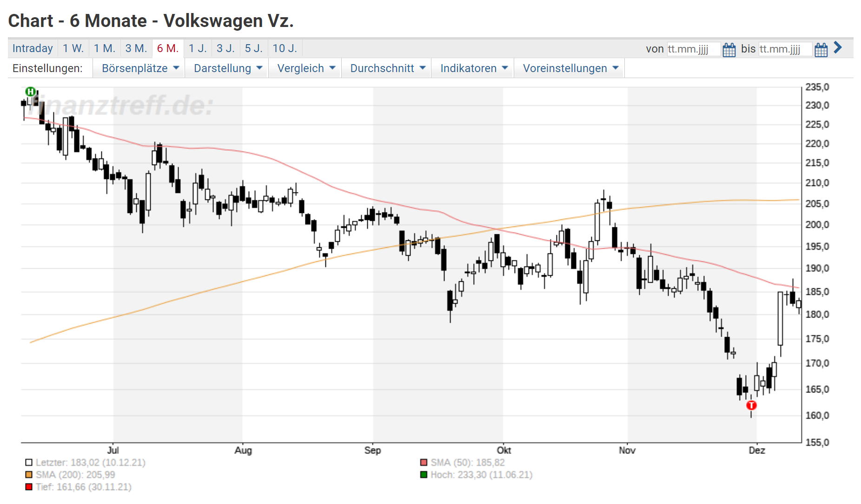Click the green H high marker

coord(31,92)
